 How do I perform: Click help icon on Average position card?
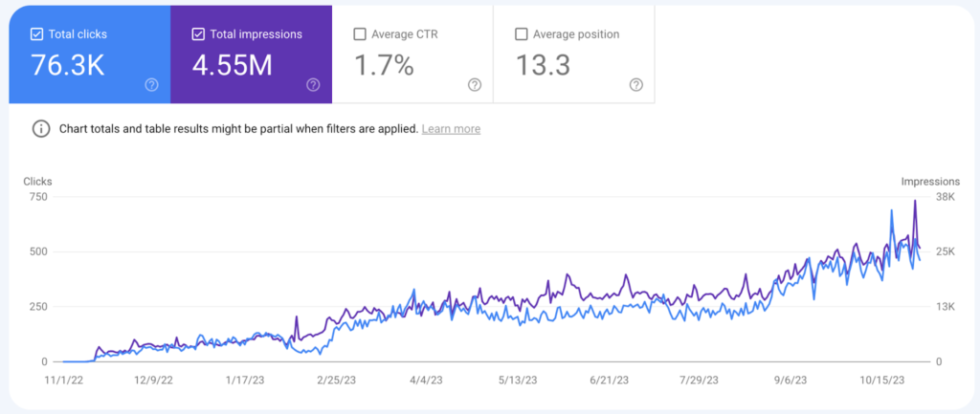click(x=636, y=85)
